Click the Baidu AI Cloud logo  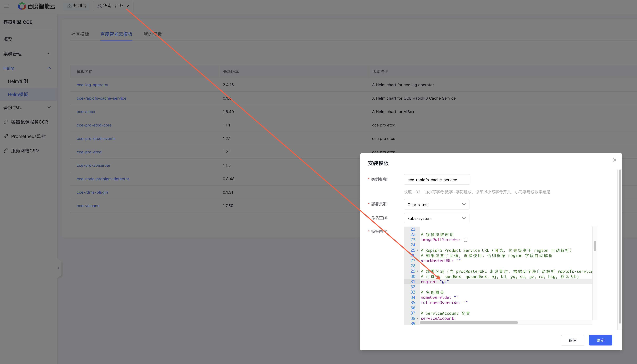(x=37, y=6)
